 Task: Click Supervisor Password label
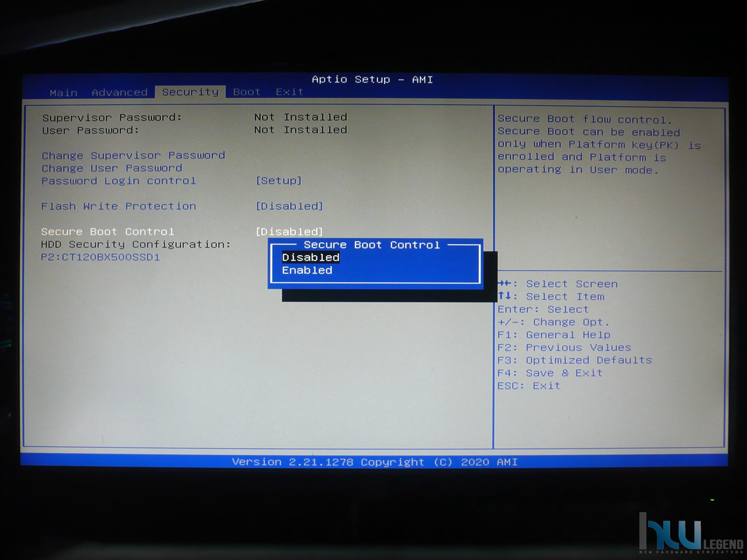[112, 117]
